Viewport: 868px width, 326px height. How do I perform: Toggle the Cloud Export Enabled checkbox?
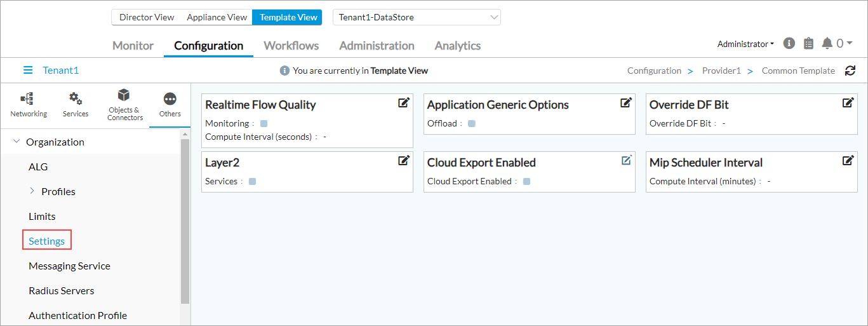click(x=526, y=182)
